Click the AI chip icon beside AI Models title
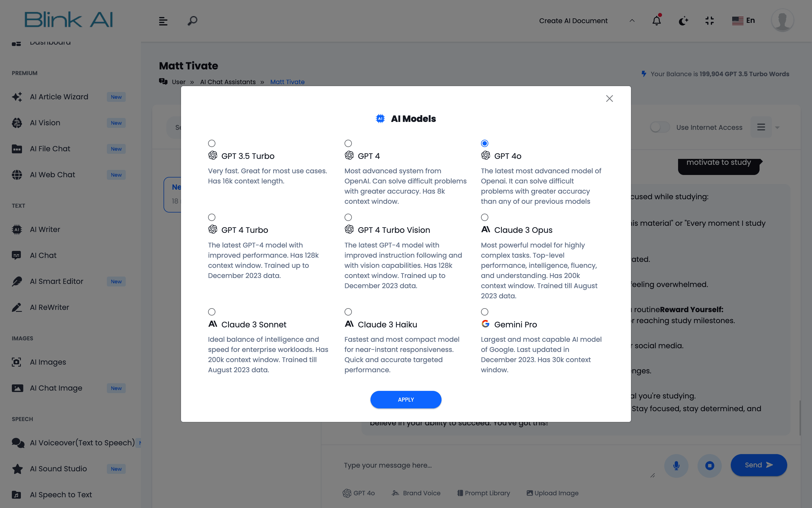 coord(380,119)
